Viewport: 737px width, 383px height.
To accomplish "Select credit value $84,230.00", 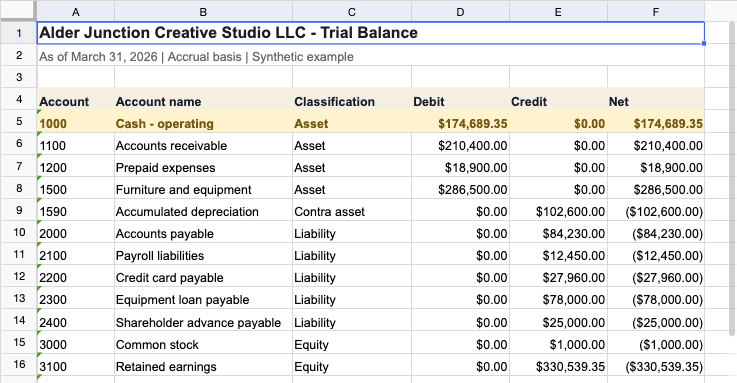I will [x=558, y=232].
